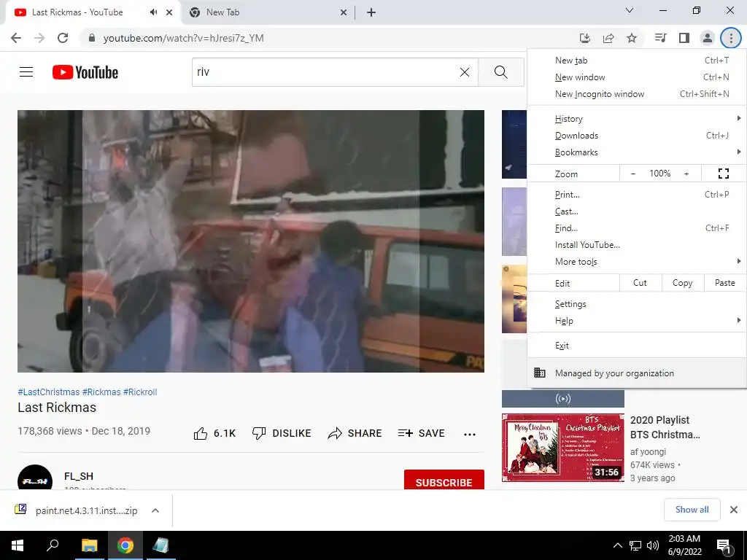This screenshot has height=560, width=747.
Task: Expand paint.net download options chevron
Action: pos(155,510)
